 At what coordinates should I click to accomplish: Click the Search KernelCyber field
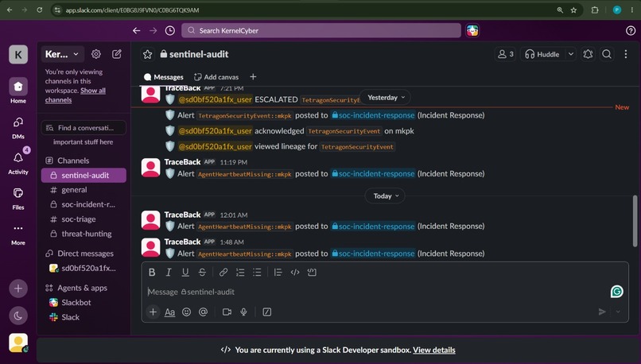coord(321,31)
